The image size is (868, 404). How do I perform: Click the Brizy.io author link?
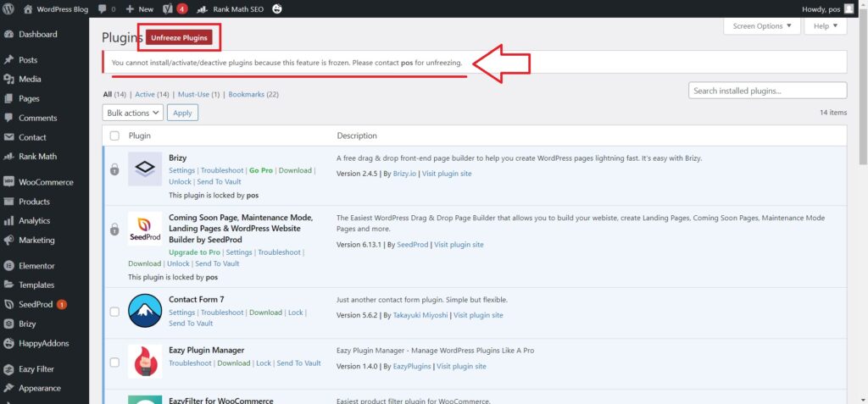pyautogui.click(x=404, y=174)
